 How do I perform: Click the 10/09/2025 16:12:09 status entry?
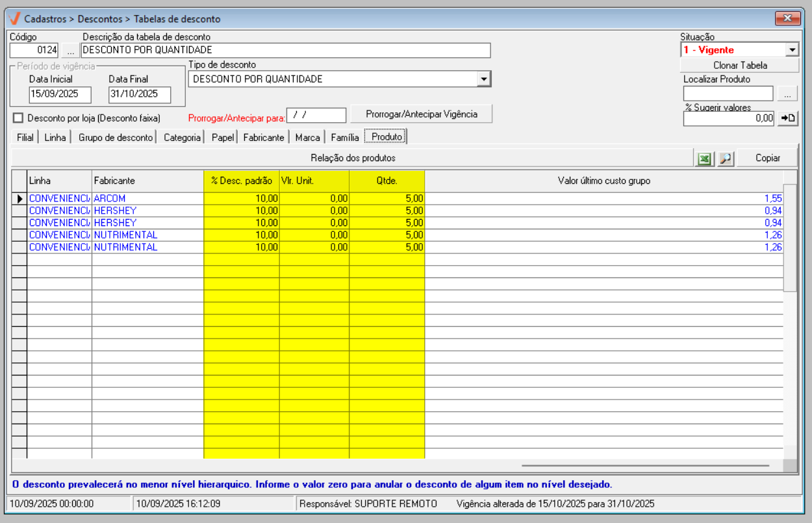[x=178, y=504]
